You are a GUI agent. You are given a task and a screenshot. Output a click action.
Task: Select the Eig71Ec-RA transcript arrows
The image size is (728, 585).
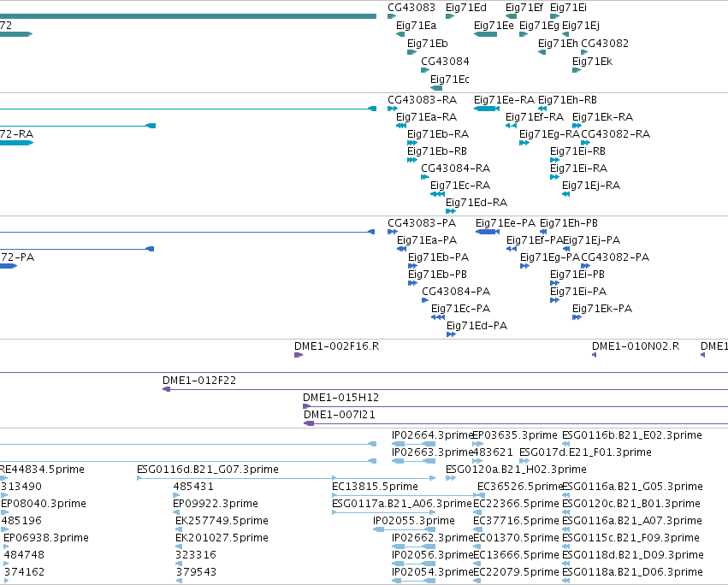(x=437, y=194)
